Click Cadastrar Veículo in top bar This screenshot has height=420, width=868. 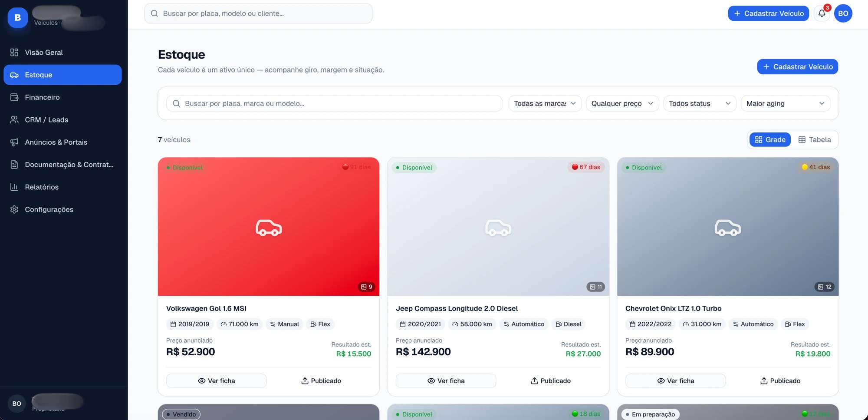point(768,13)
